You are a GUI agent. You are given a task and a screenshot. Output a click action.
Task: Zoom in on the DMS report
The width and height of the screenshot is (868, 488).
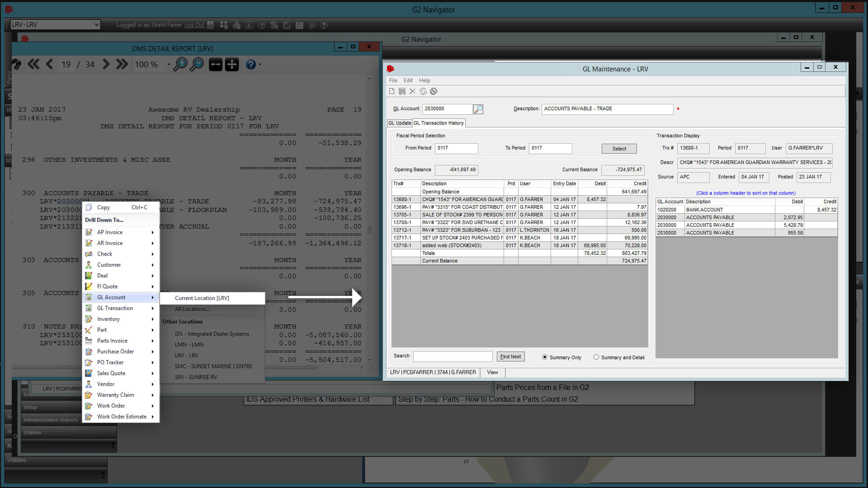point(180,64)
